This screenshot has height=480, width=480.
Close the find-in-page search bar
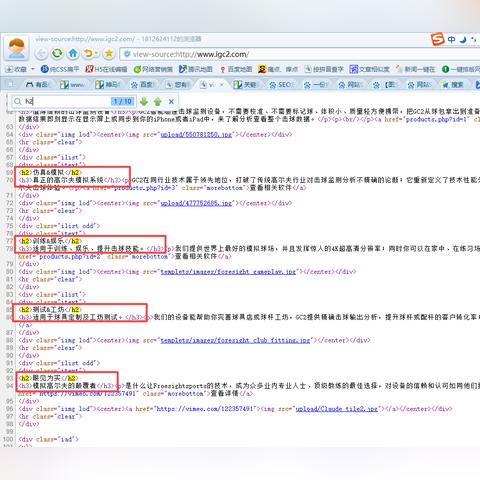[171, 101]
